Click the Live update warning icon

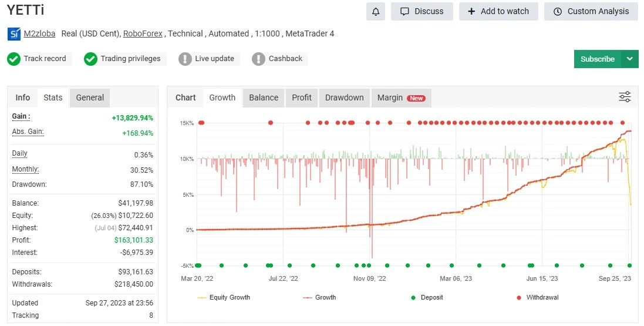pyautogui.click(x=186, y=59)
